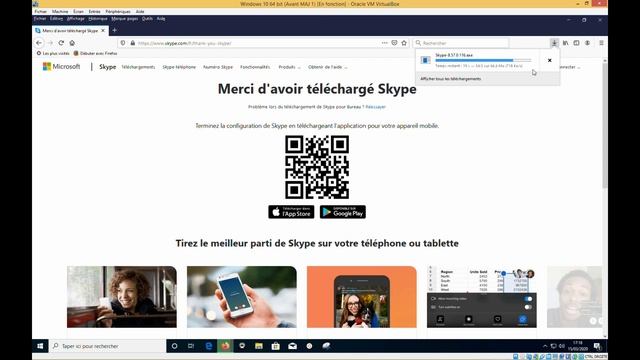The image size is (640, 360).
Task: Close the Merci d'avoir téléchargé Skype tab
Action: (103, 31)
